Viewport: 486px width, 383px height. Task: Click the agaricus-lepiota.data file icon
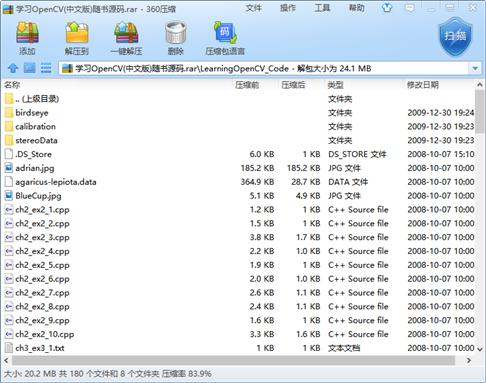coord(9,182)
